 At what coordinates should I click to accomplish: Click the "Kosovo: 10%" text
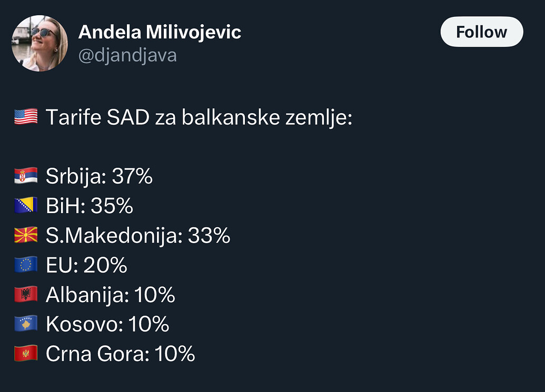point(107,324)
